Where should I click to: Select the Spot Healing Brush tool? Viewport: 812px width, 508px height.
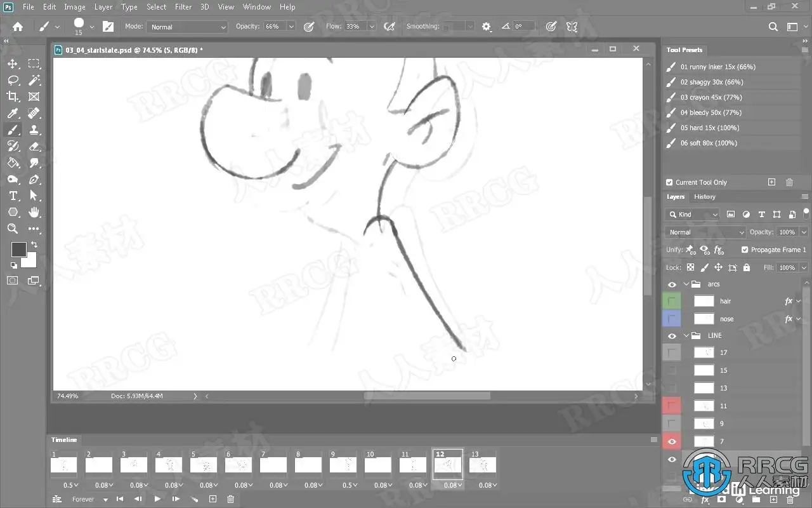[x=34, y=113]
